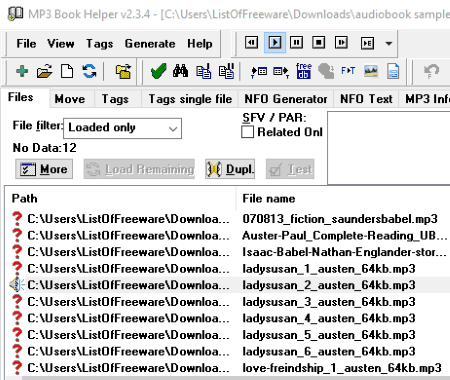Viewport: 450px width, 380px height.
Task: Click the red question mark on 070813_fiction row
Action: coord(17,218)
